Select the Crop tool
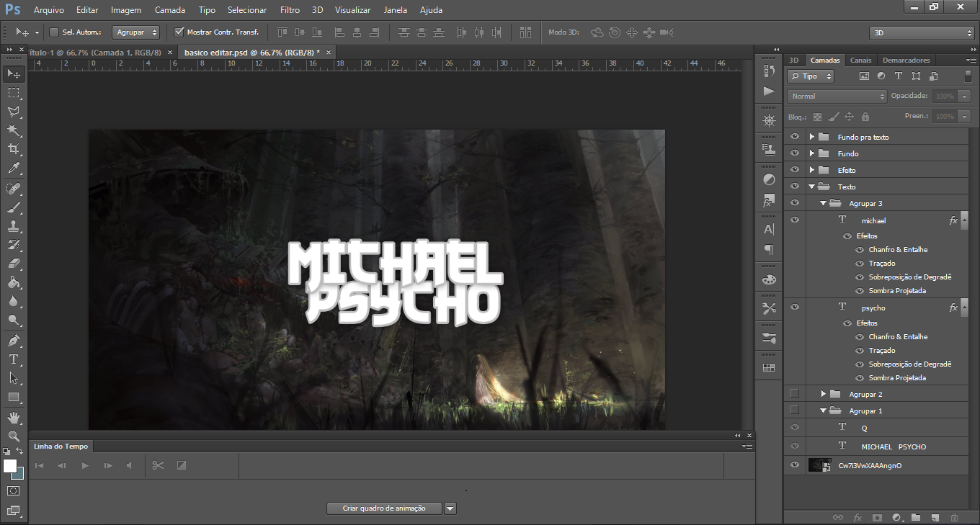This screenshot has width=980, height=525. tap(13, 149)
